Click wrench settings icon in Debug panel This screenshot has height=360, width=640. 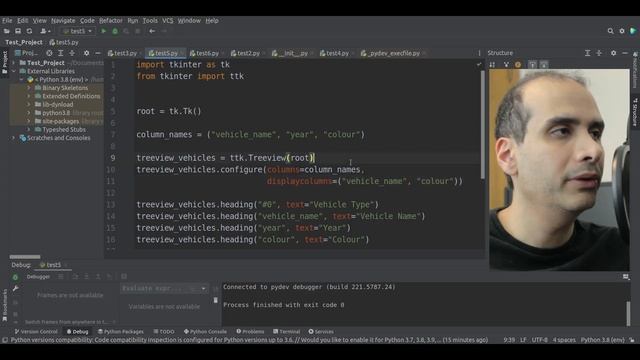pos(15,289)
